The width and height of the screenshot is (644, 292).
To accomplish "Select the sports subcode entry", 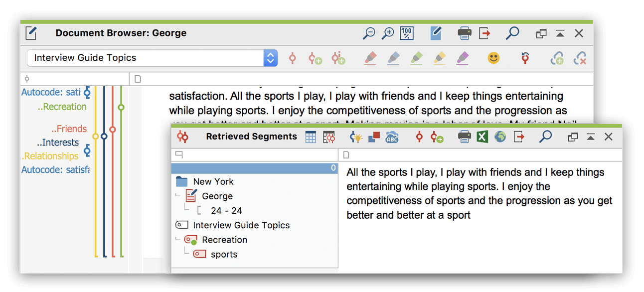I will tap(224, 254).
